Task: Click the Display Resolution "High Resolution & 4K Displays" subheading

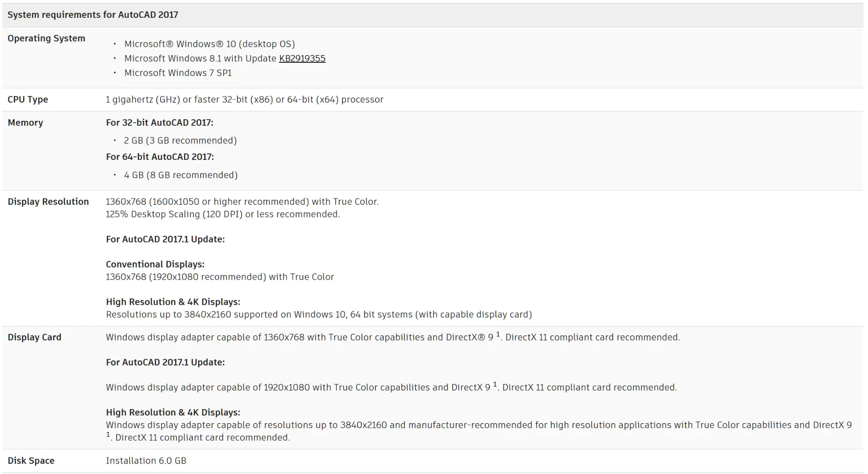Action: point(173,302)
